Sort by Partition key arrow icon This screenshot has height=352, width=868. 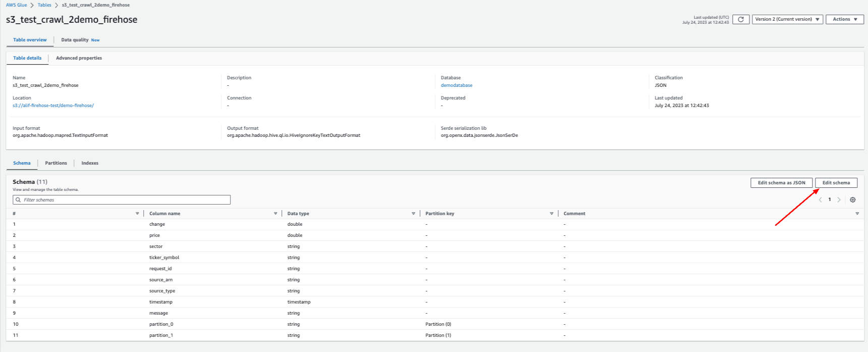coord(551,214)
